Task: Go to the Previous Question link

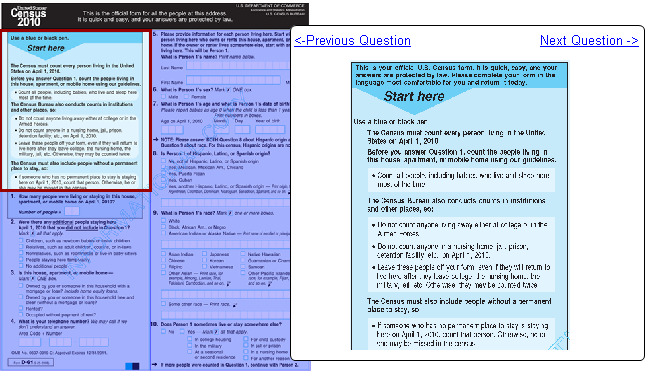Action: click(x=352, y=41)
